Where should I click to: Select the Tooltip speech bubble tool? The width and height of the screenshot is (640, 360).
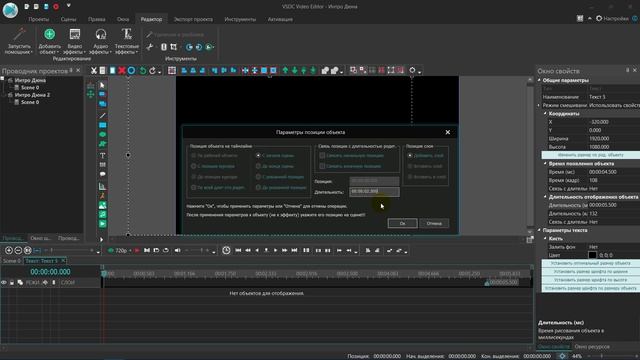(102, 174)
